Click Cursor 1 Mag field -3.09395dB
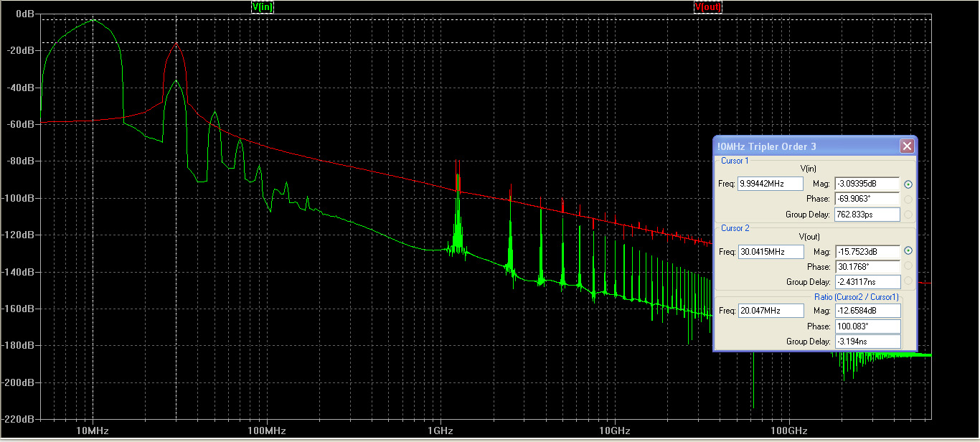Image resolution: width=980 pixels, height=442 pixels. [867, 184]
